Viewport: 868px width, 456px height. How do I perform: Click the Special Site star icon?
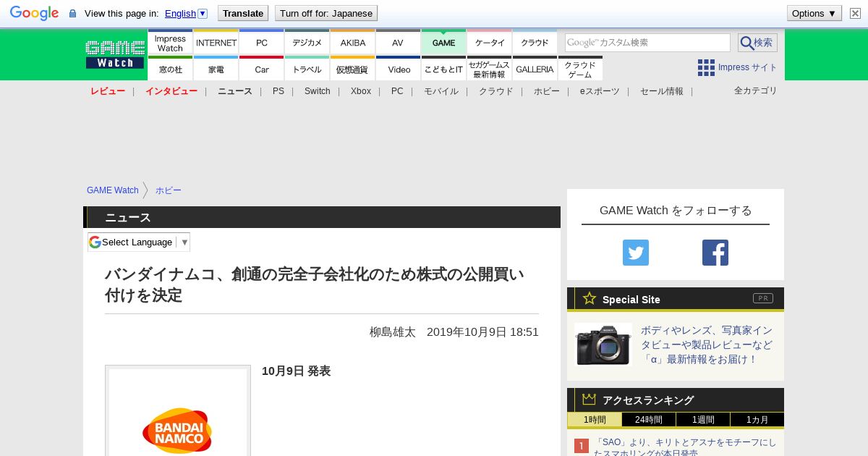click(x=590, y=298)
